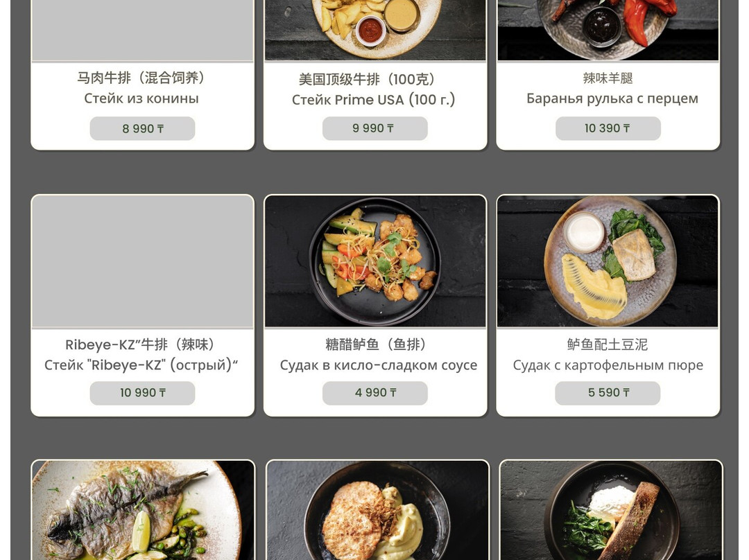Open the lamb shank with pepper photo
The width and height of the screenshot is (749, 560).
(x=608, y=30)
